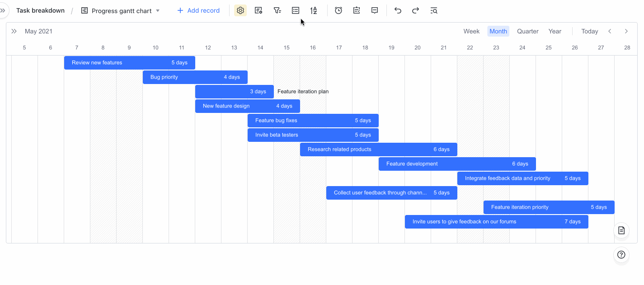Go to the next timeline period
This screenshot has height=285, width=644.
[626, 31]
